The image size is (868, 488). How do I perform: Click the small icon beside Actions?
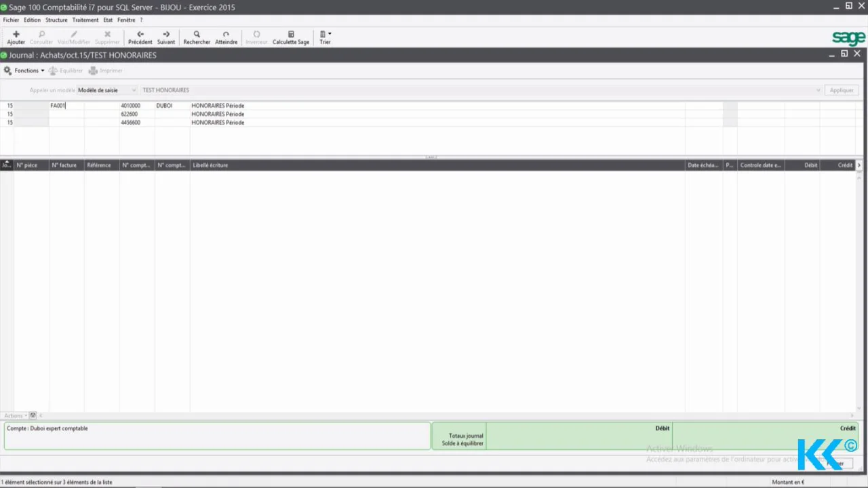[x=33, y=415]
